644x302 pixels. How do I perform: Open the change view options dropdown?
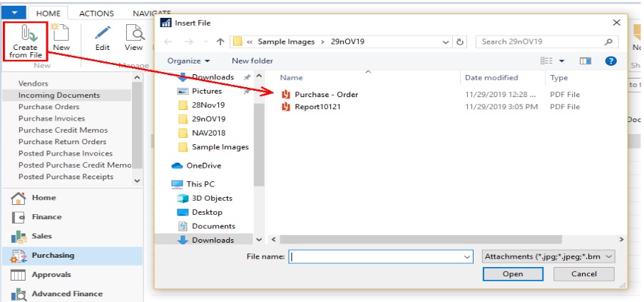561,61
